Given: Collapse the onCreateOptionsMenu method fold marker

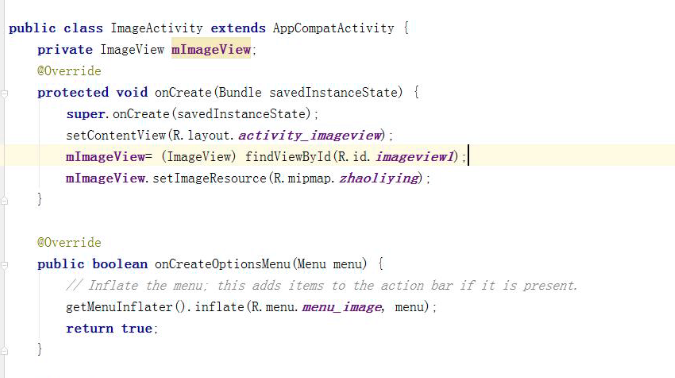Looking at the screenshot, I should (4, 265).
